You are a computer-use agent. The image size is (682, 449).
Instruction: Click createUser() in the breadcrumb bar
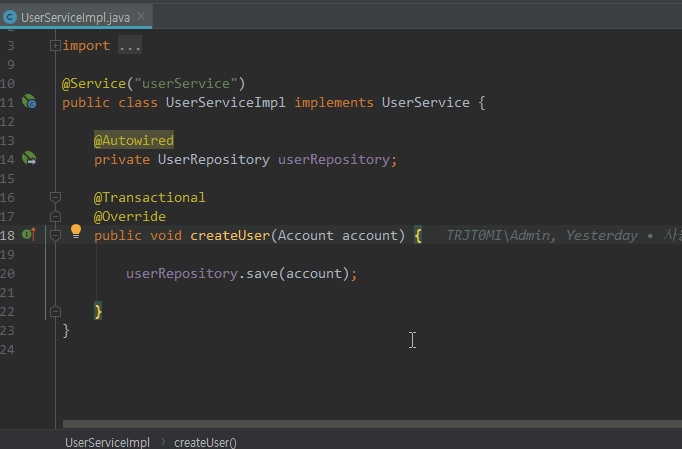(x=205, y=442)
